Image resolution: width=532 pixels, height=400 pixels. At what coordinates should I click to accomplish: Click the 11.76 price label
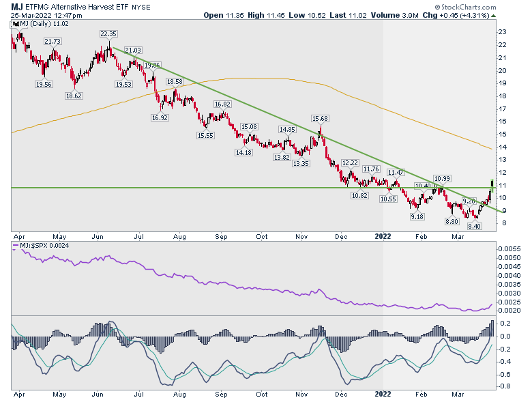(371, 169)
